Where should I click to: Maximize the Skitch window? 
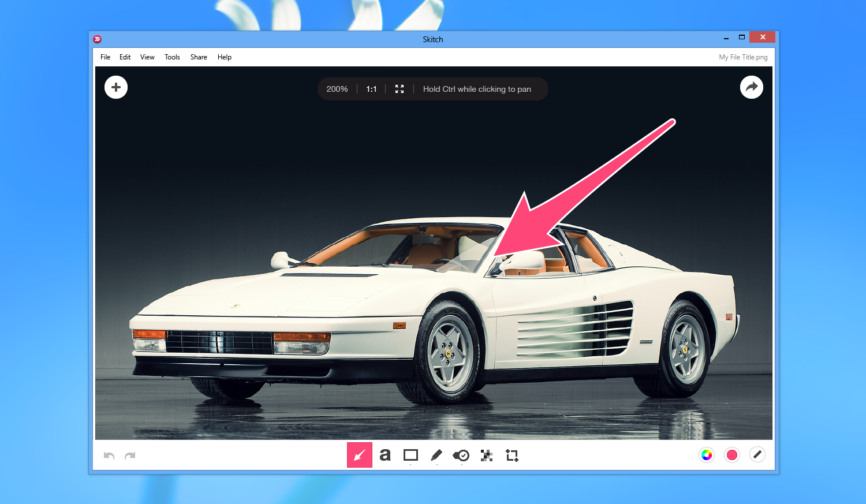(742, 37)
